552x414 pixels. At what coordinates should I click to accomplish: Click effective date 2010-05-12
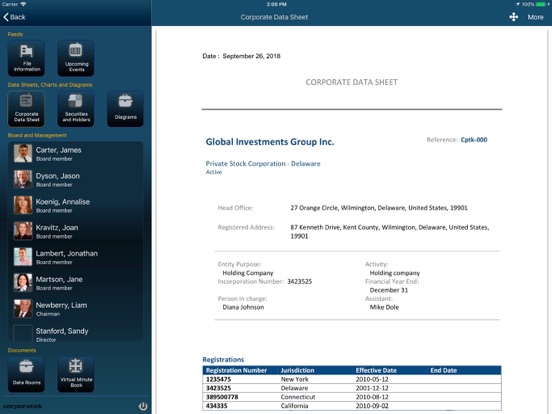click(x=372, y=379)
